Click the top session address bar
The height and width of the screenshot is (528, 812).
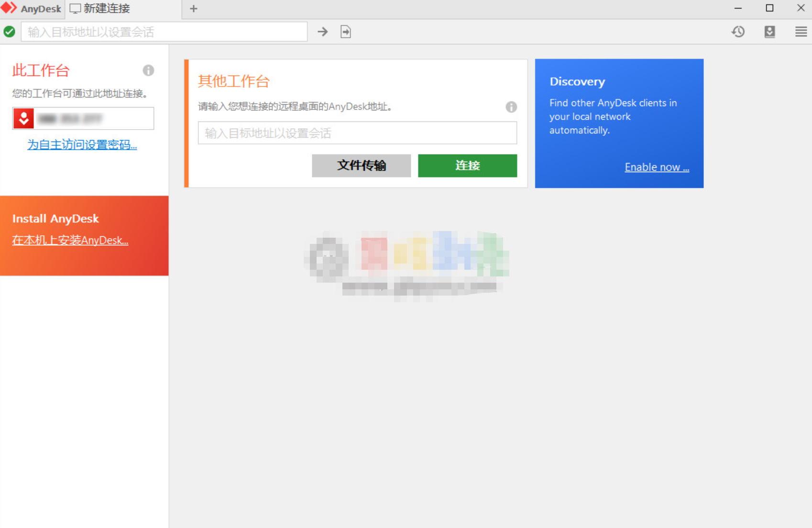tap(164, 32)
